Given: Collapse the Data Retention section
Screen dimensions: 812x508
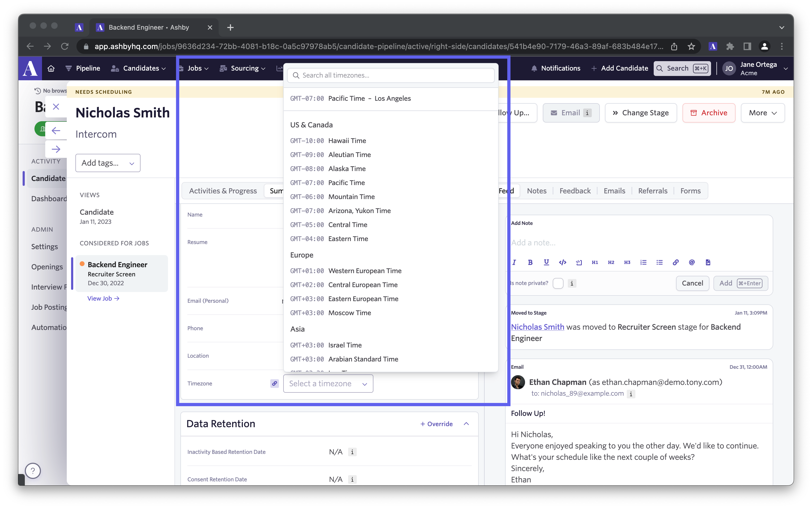Looking at the screenshot, I should (466, 424).
